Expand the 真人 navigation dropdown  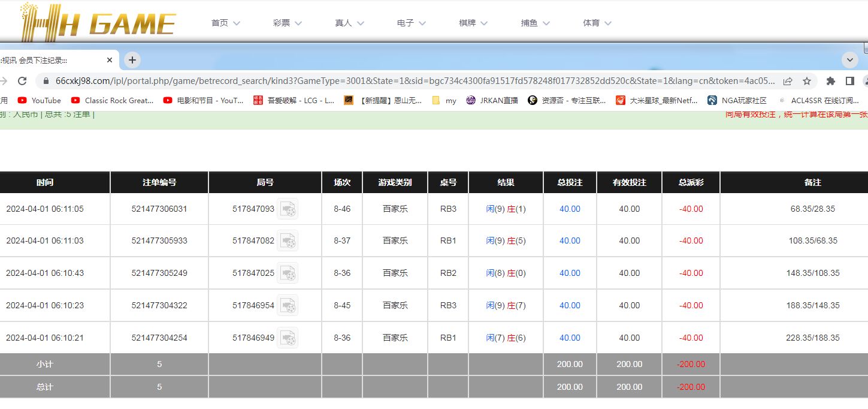[x=349, y=23]
